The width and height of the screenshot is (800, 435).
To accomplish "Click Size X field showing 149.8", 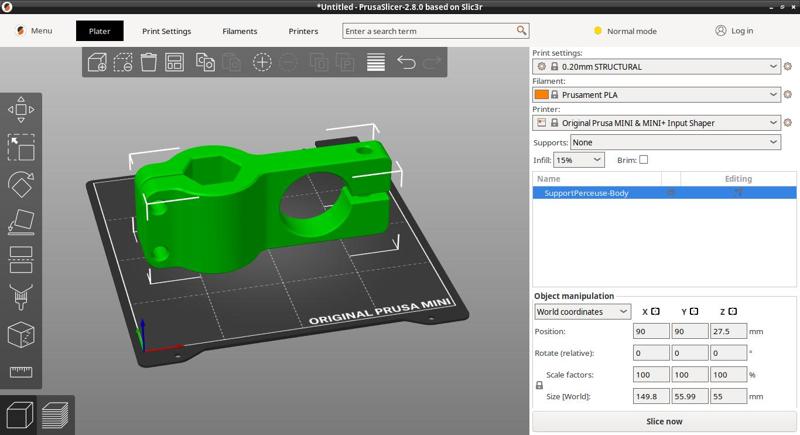I will click(651, 396).
